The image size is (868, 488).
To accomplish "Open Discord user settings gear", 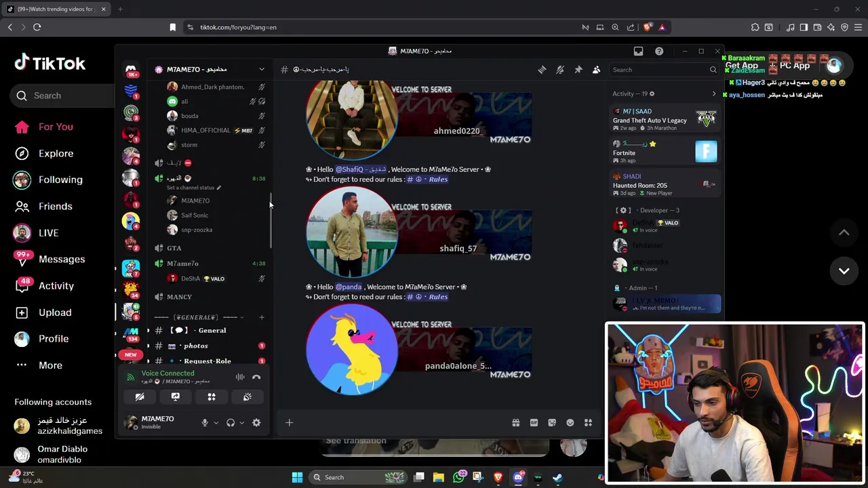I will 256,423.
